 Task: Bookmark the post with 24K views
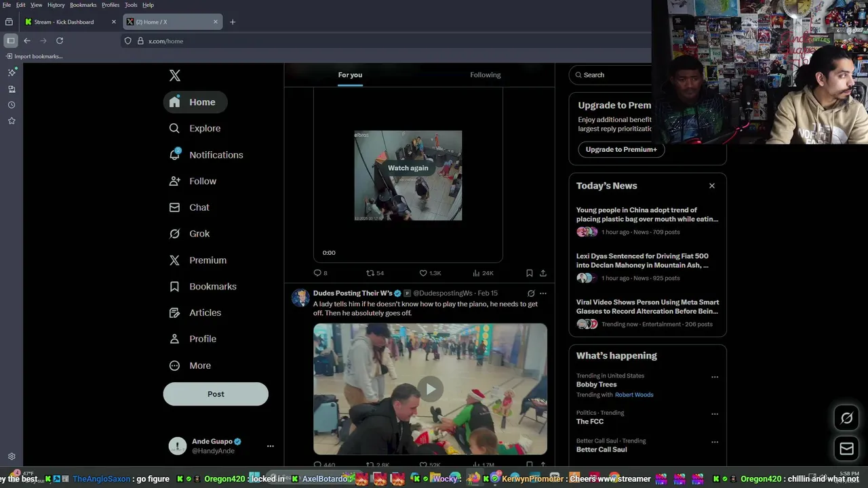pos(529,273)
